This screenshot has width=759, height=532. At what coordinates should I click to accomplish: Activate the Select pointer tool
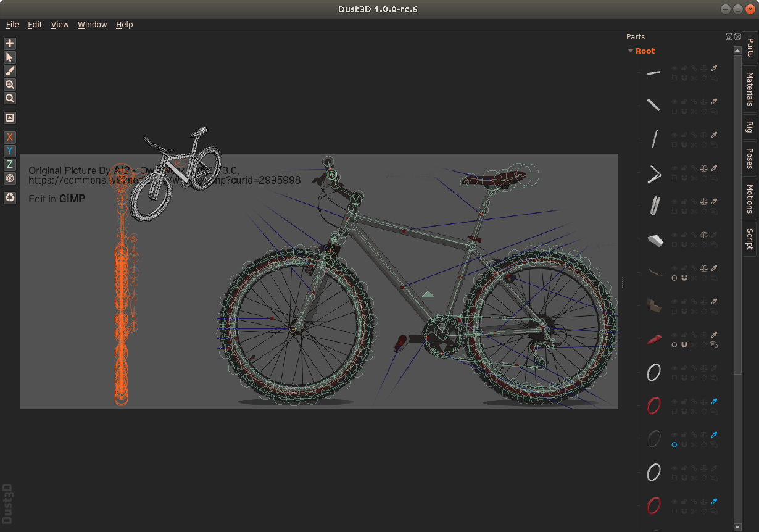pos(10,57)
